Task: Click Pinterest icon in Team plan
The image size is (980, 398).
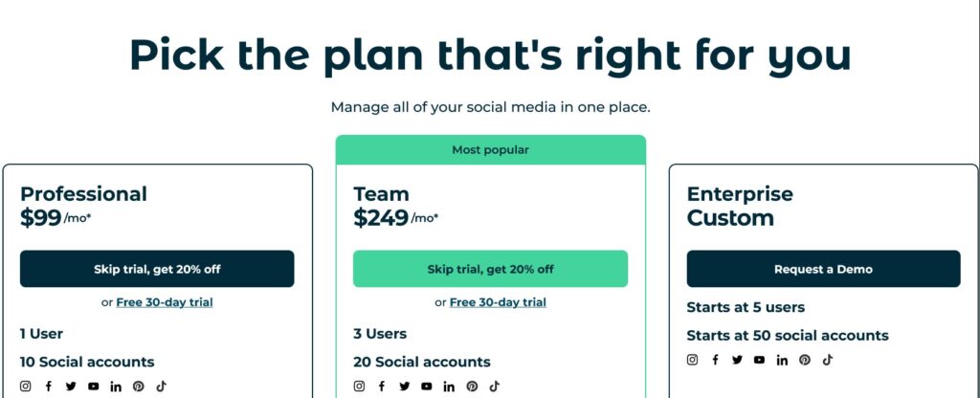Action: click(x=472, y=387)
